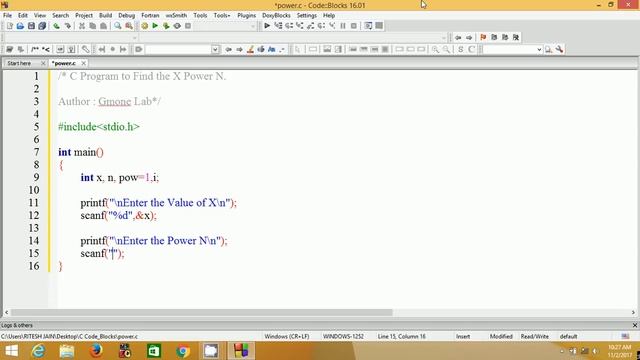Click the #include<stdio.h> line

coord(99,127)
